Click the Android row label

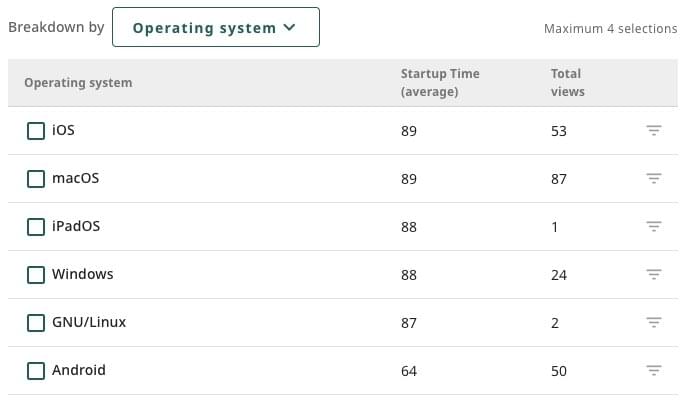pyautogui.click(x=79, y=371)
